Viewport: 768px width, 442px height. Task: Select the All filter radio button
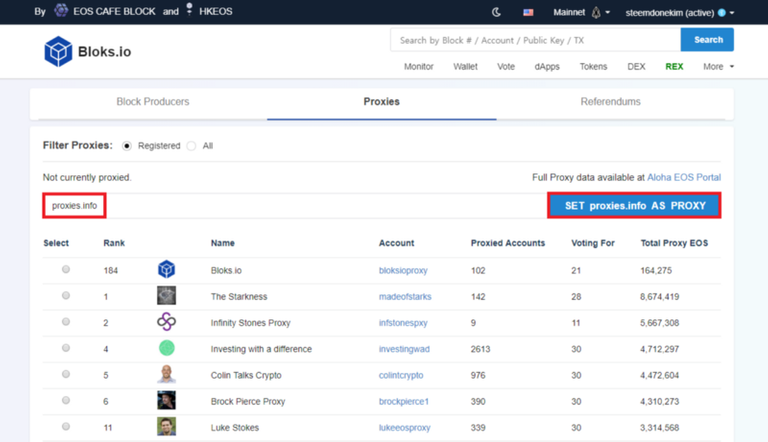pos(191,146)
